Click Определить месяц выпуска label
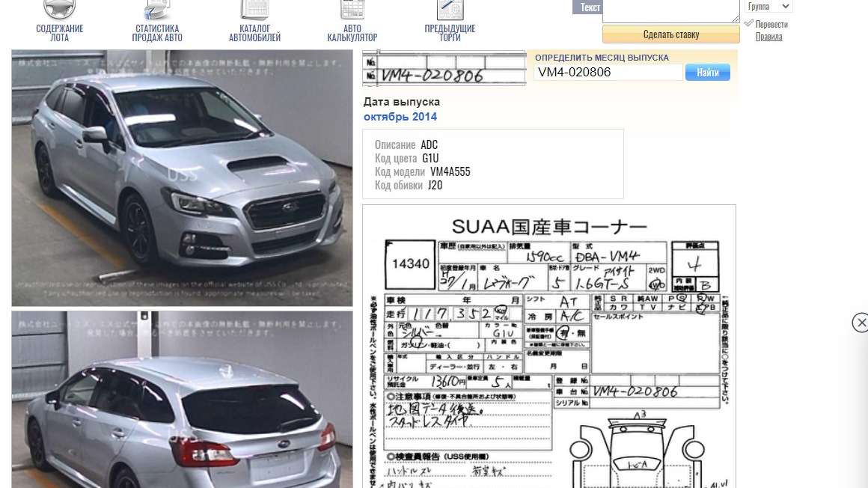868x488 pixels. [602, 58]
